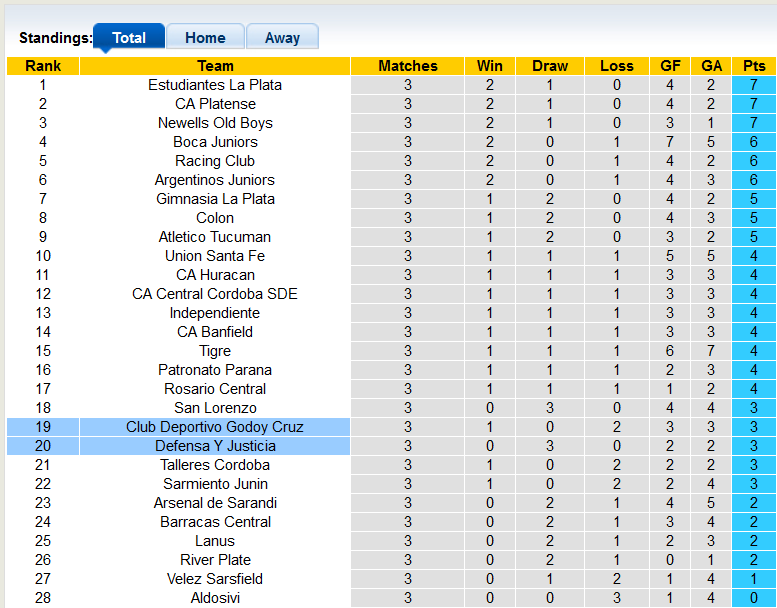
Task: Switch to the Total standings tab
Action: [x=129, y=38]
